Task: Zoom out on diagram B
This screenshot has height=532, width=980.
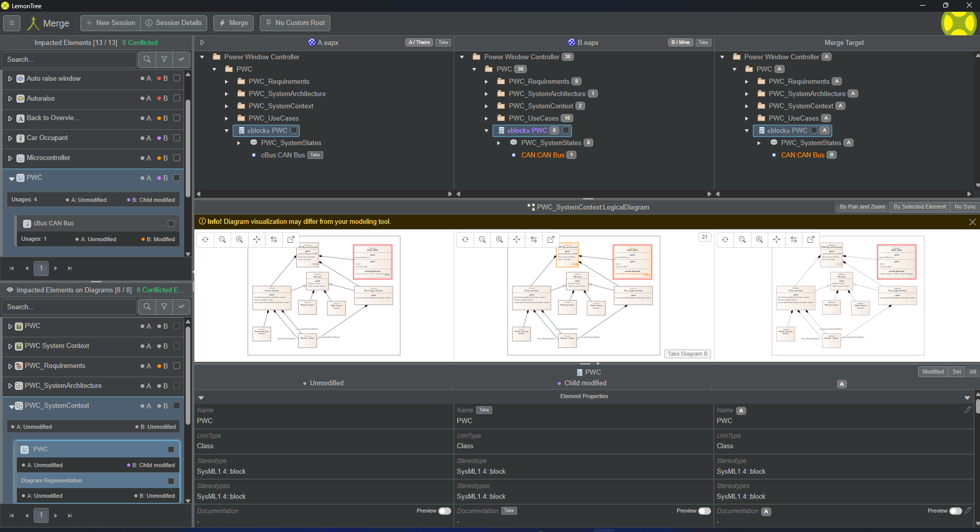Action: [482, 239]
